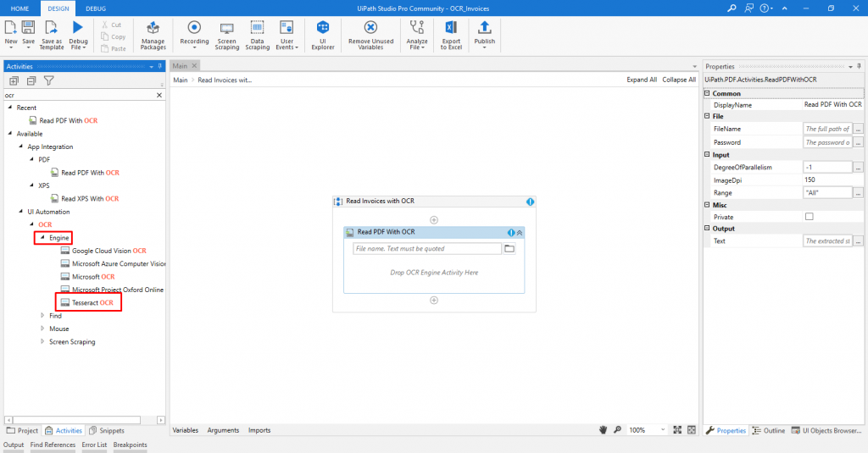The height and width of the screenshot is (453, 868).
Task: Switch to Project panel tab
Action: 22,430
